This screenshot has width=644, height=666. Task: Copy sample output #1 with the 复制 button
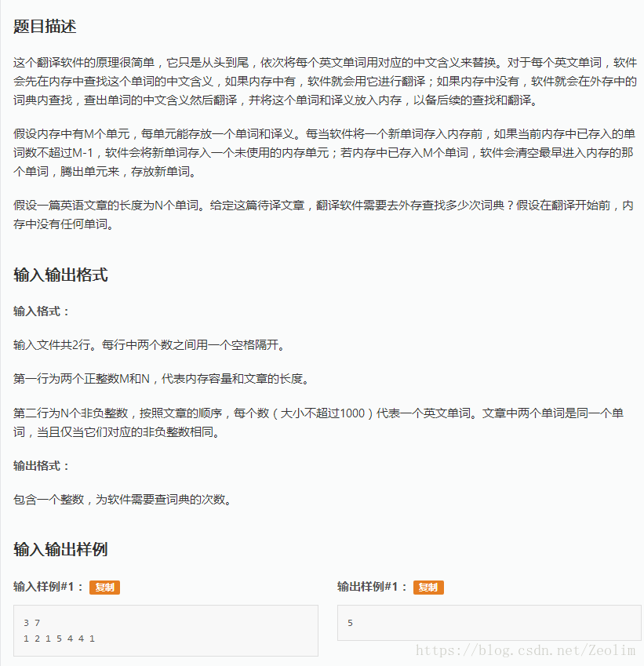(428, 587)
